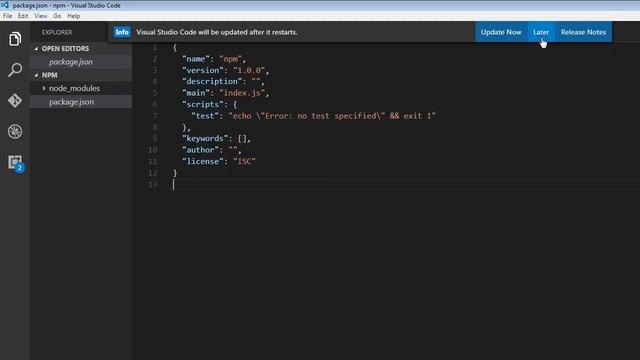Click the blue Info badge

pos(122,32)
